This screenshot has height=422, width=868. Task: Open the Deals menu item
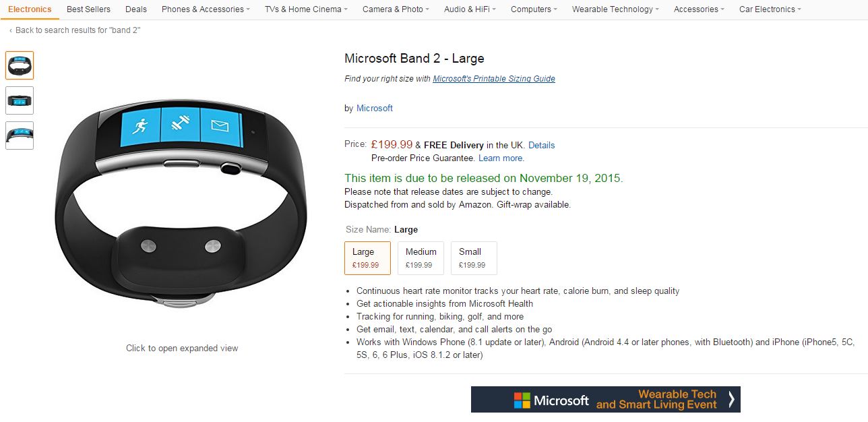136,9
